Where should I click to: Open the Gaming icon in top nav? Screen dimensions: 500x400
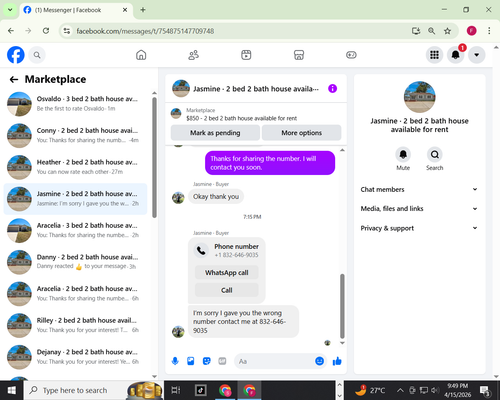tap(351, 55)
